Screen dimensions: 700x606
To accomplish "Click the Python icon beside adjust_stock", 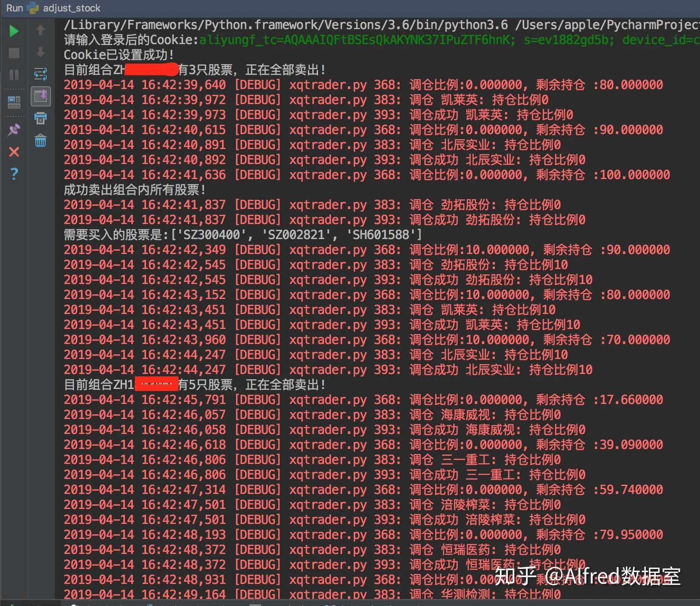I will (33, 8).
